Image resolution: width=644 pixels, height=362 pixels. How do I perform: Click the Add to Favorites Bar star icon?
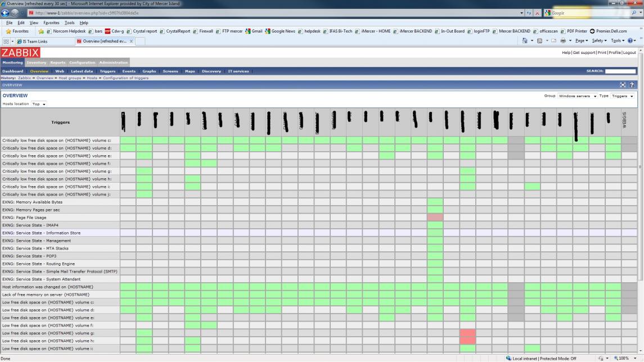41,31
